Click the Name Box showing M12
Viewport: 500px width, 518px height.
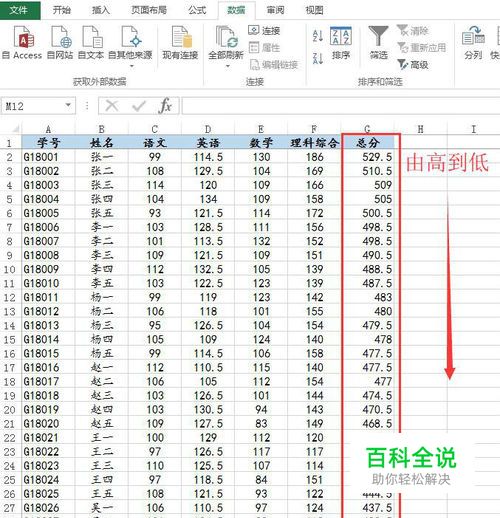click(33, 106)
